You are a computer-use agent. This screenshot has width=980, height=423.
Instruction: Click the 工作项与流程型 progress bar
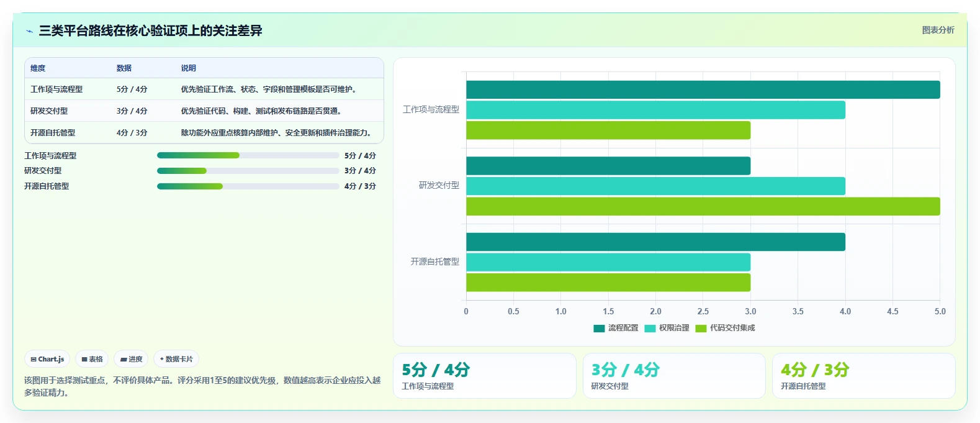tap(248, 155)
